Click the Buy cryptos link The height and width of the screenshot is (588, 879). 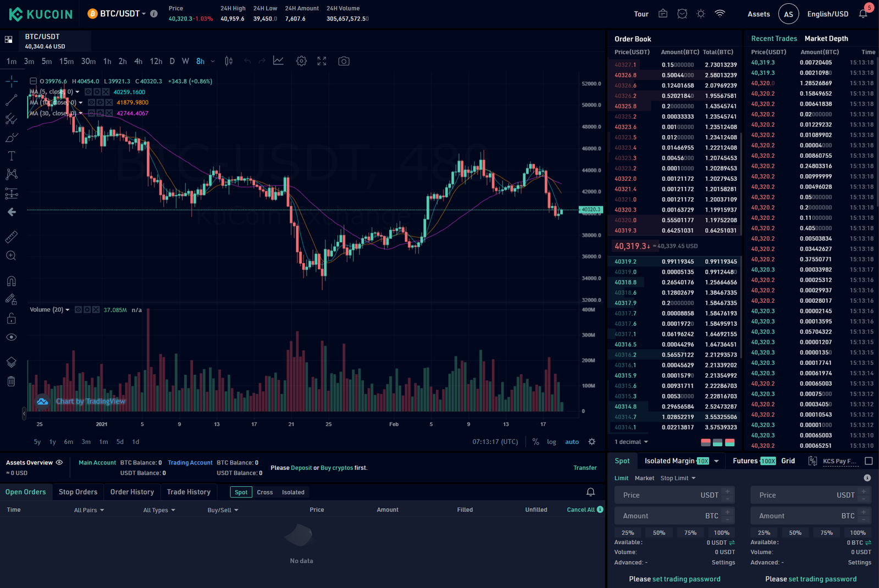[x=336, y=468]
